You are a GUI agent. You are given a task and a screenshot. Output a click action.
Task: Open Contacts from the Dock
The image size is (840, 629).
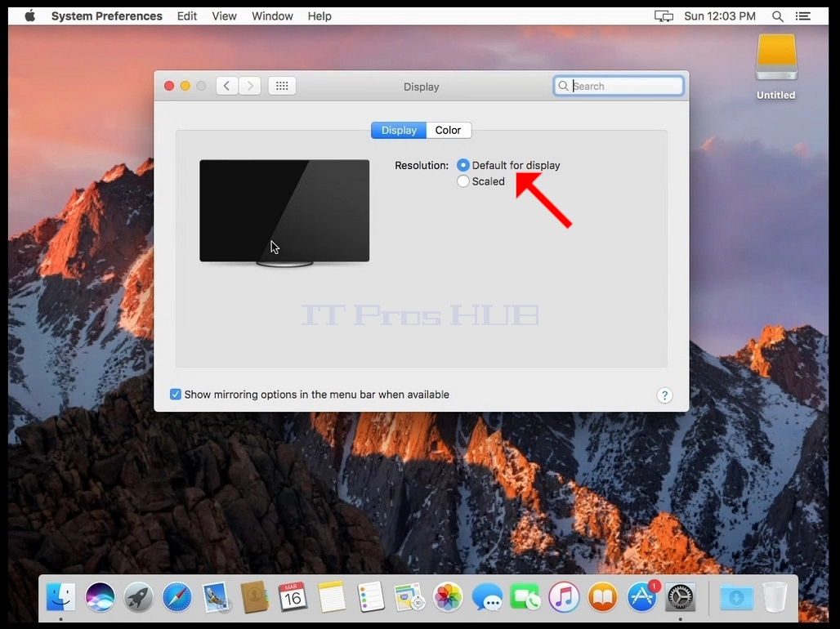[254, 597]
